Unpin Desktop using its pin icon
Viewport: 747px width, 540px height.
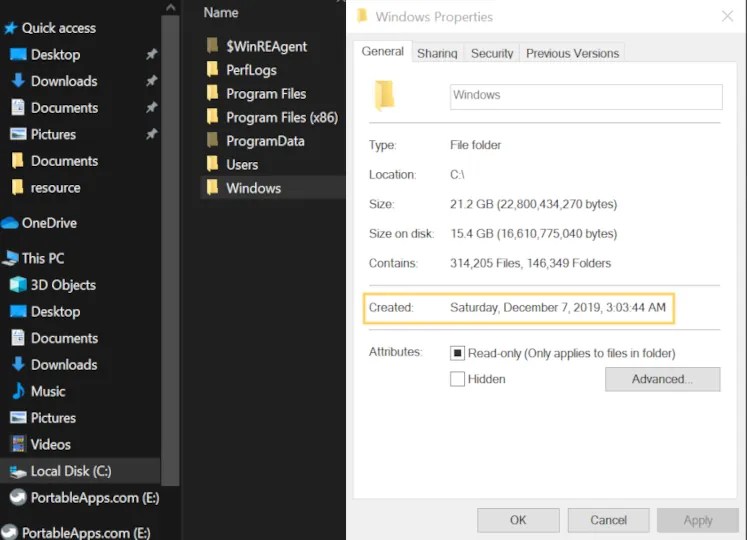[x=151, y=54]
